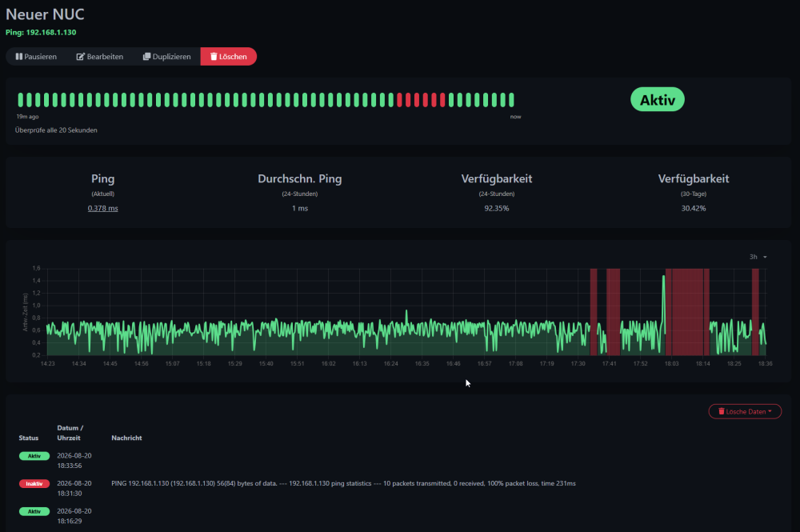Click the trash icon in Lösche Daten
Viewport: 800px width, 532px height.
tap(722, 411)
